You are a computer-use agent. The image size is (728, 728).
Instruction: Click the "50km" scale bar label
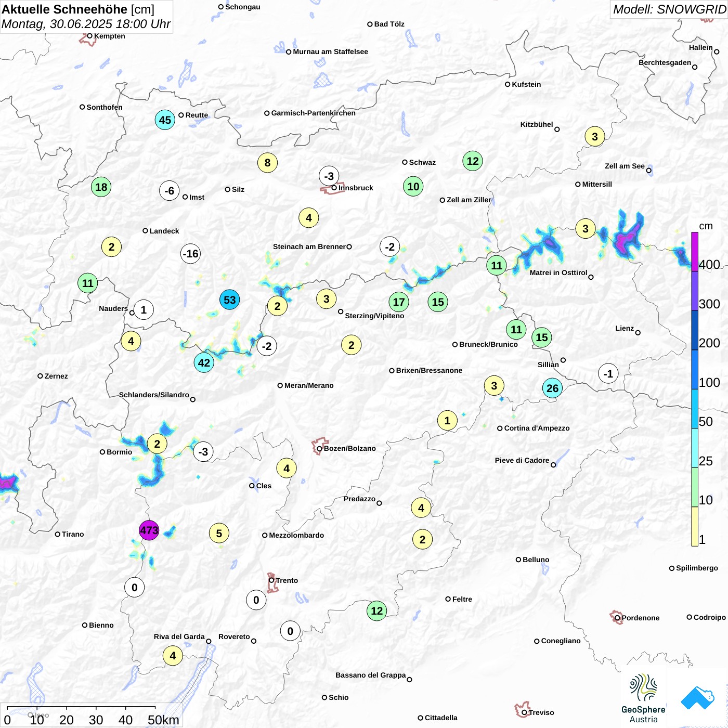pyautogui.click(x=163, y=720)
